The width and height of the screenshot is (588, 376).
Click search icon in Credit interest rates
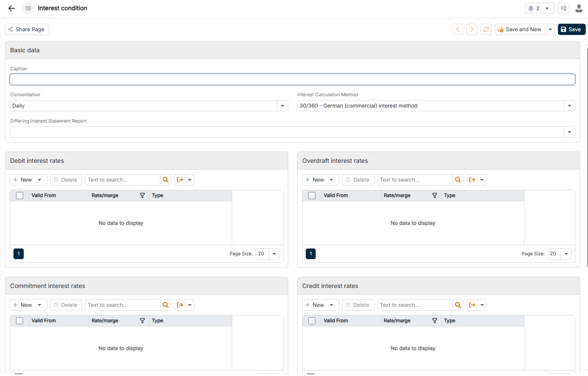tap(458, 305)
